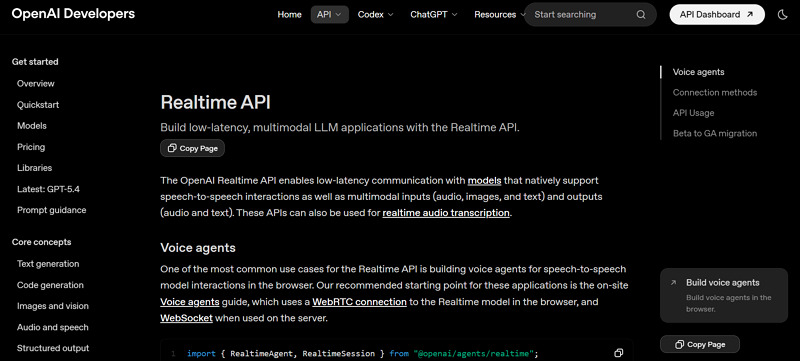Select Models in the sidebar

[x=32, y=125]
